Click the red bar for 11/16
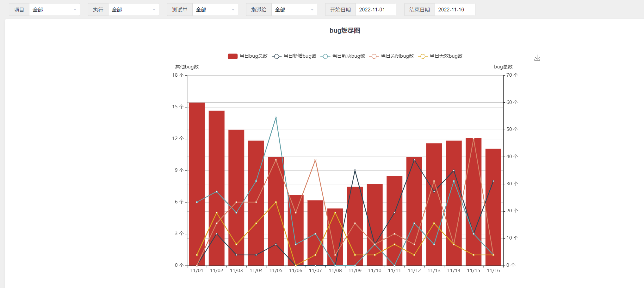The width and height of the screenshot is (644, 288). tap(493, 207)
